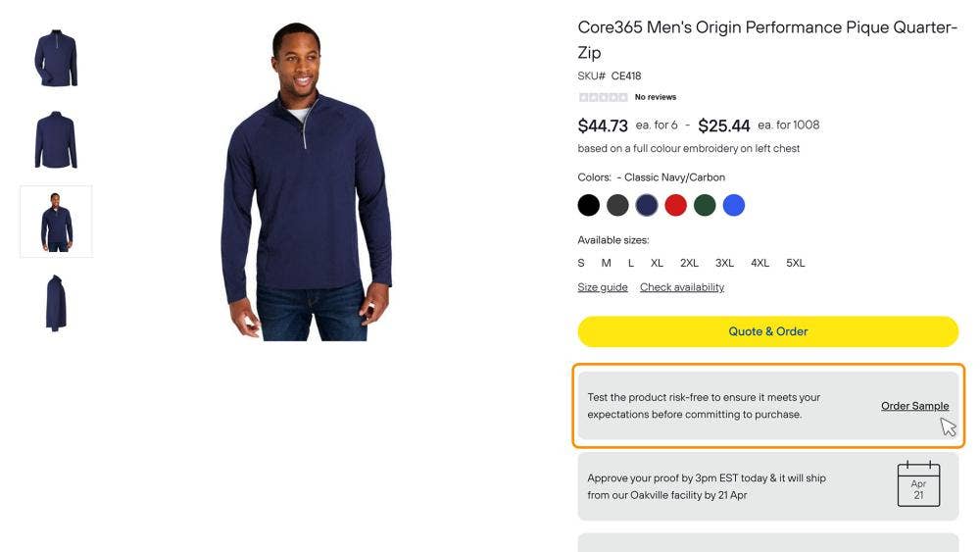Select the red color swatch
The width and height of the screenshot is (980, 552).
pyautogui.click(x=675, y=205)
